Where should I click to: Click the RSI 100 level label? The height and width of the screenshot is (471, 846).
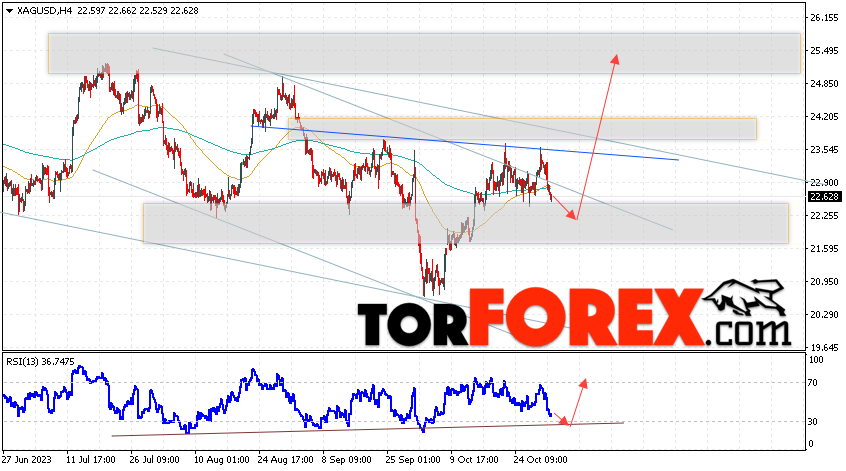pos(816,360)
